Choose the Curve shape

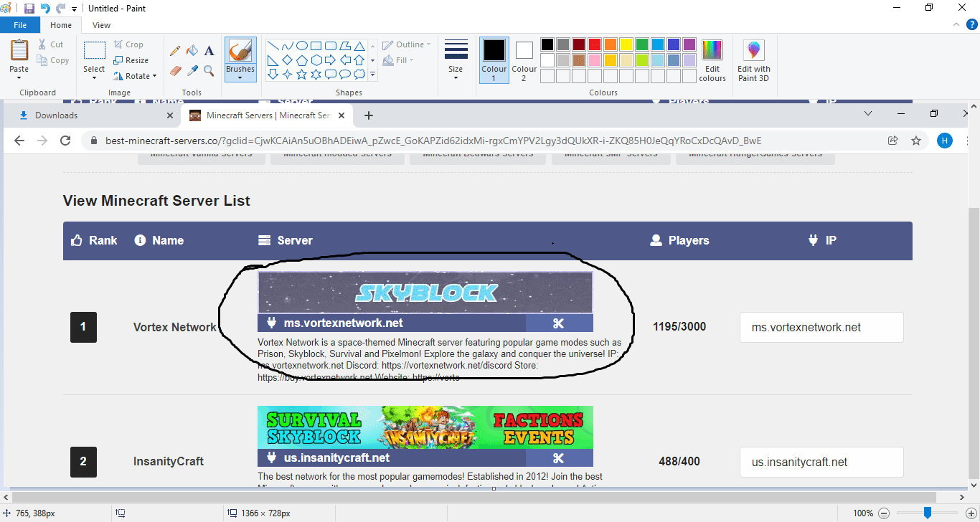[288, 45]
